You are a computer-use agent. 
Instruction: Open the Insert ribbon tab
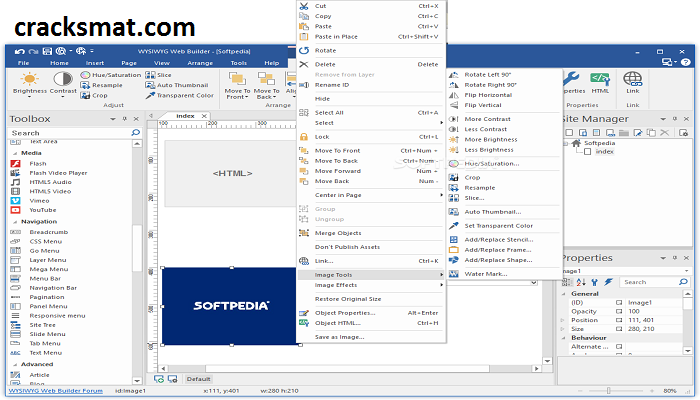95,63
